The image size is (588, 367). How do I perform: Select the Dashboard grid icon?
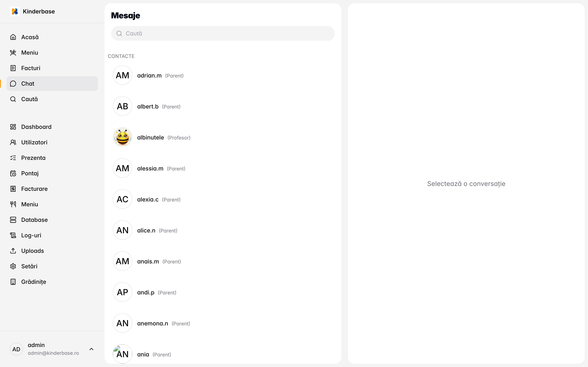(x=13, y=127)
